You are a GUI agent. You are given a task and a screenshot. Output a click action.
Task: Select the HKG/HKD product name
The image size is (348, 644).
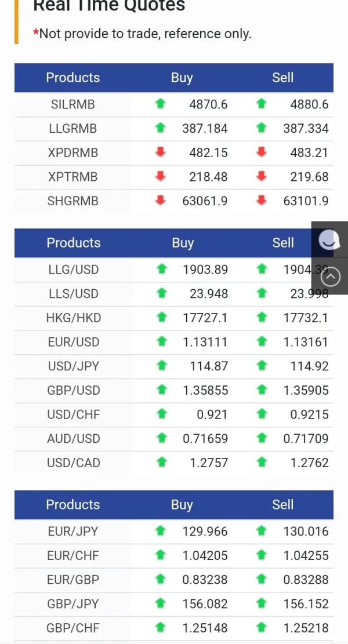pos(74,318)
